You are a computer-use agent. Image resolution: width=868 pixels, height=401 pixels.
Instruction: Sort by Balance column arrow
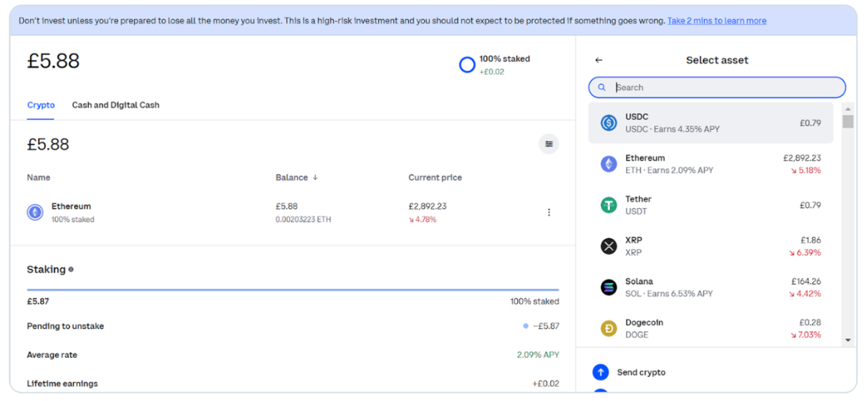tap(316, 177)
